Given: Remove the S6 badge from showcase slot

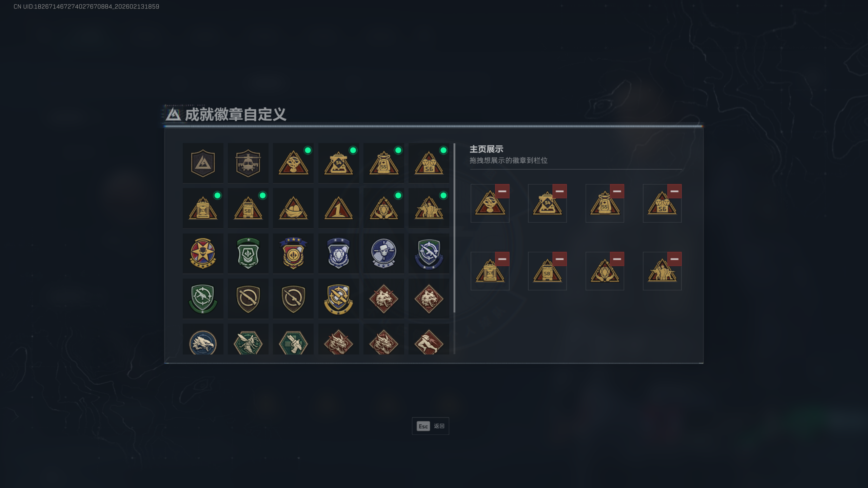Looking at the screenshot, I should (674, 191).
